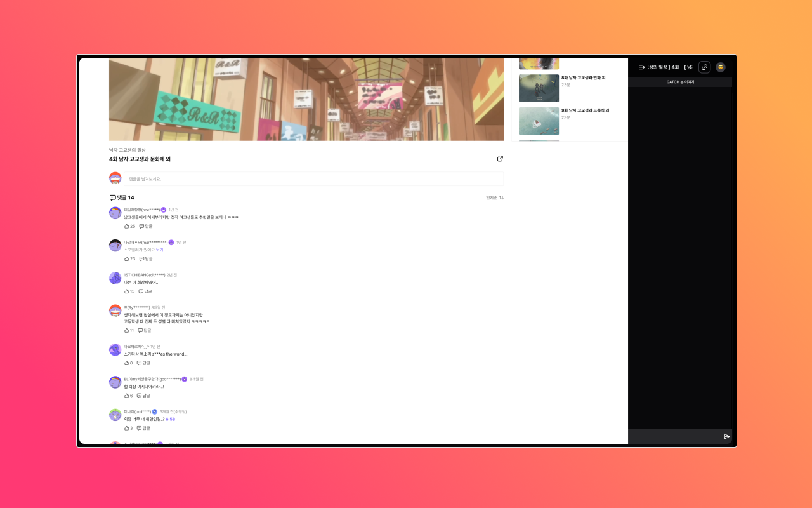Screen dimensions: 812x508
Task: Reply to the comment with 25 likes
Action: tap(146, 226)
